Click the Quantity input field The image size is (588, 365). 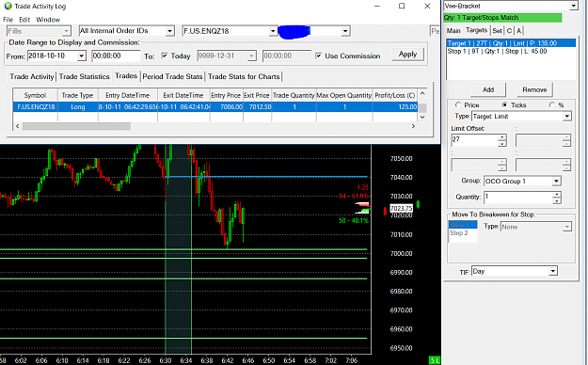point(517,198)
